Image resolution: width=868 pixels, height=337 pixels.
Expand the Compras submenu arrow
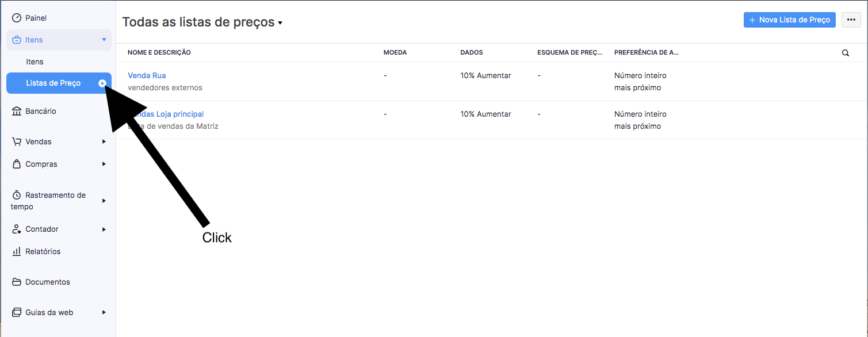[x=104, y=164]
